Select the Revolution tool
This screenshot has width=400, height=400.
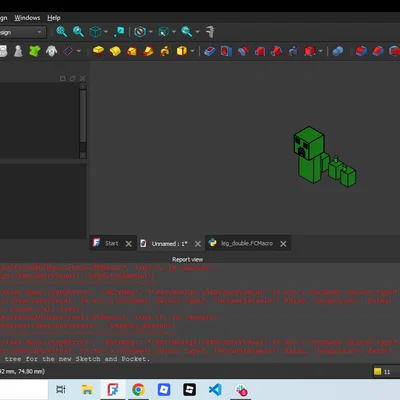[x=115, y=51]
